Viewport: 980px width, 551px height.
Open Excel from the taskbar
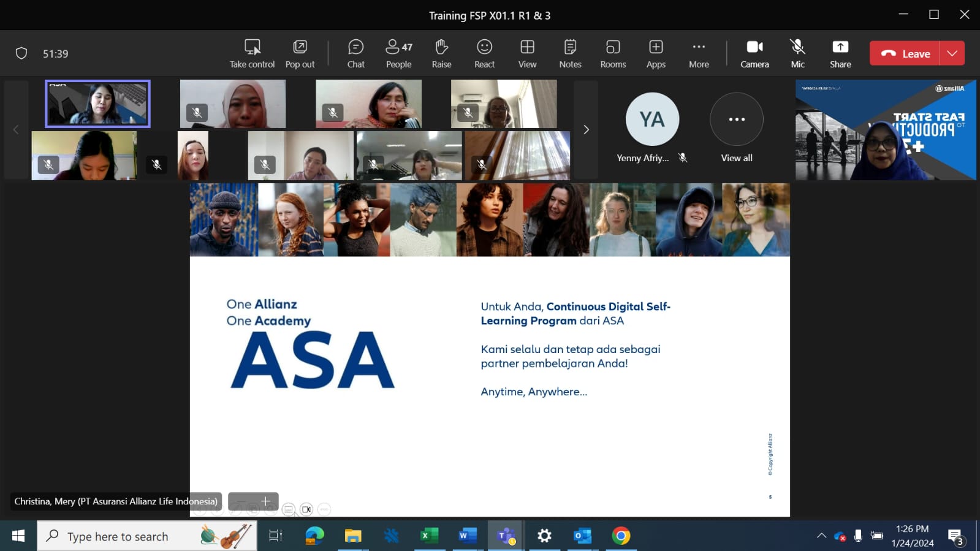(x=429, y=536)
